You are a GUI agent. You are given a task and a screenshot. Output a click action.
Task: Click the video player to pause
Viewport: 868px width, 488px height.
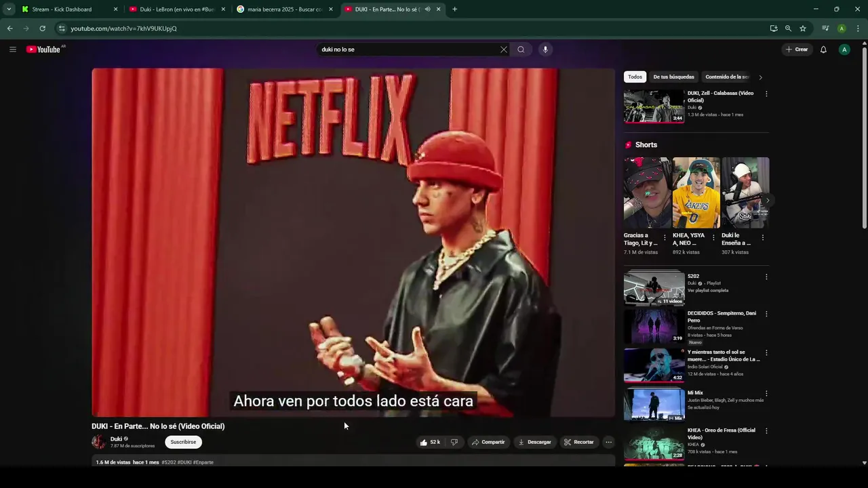(353, 242)
